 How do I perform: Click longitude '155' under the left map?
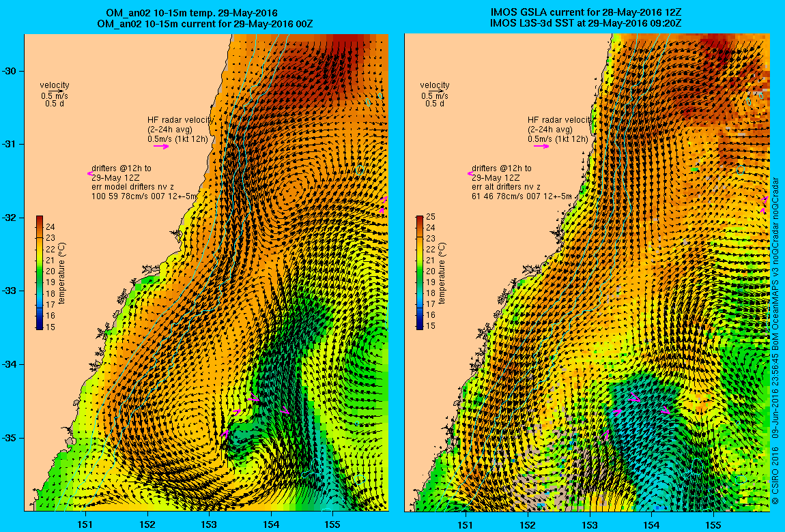[332, 524]
